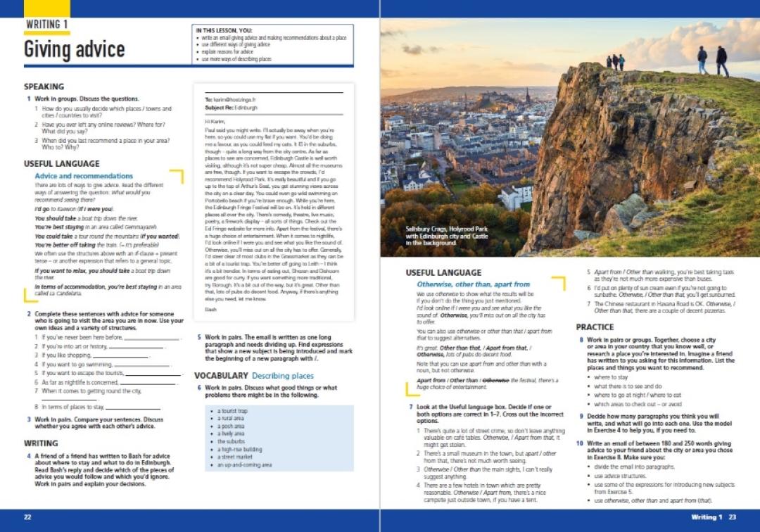Click the "Giving advice" lesson title
The image size is (760, 532).
click(75, 49)
